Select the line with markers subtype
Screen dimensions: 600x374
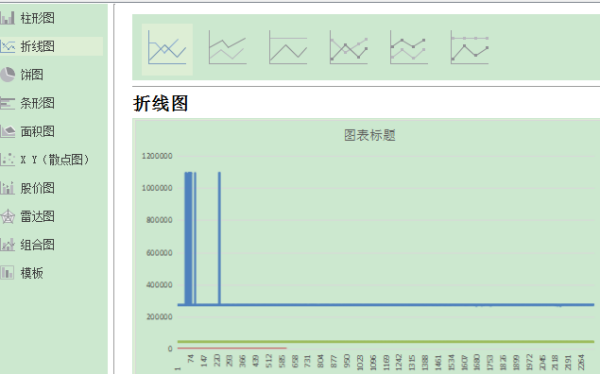pos(349,48)
